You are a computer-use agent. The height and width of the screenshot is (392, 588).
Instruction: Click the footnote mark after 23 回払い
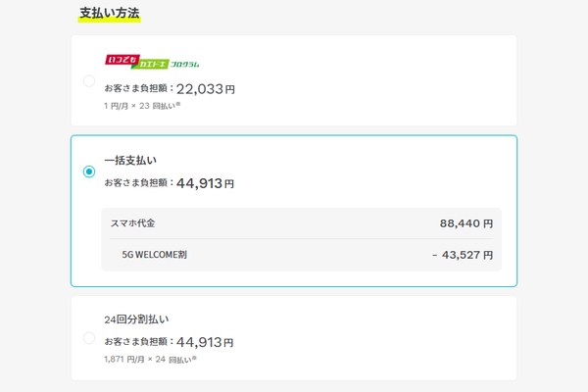[x=178, y=104]
